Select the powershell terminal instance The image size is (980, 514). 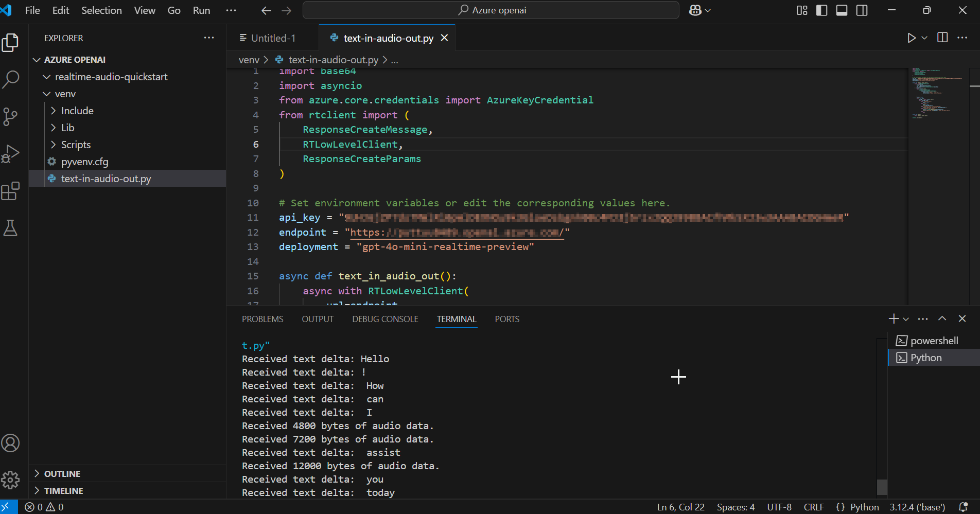point(934,341)
